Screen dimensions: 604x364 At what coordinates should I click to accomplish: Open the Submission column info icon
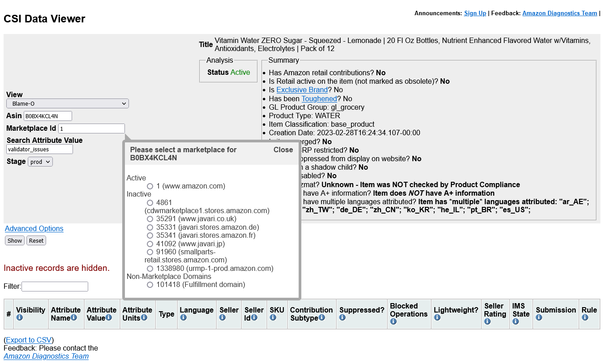coord(539,317)
